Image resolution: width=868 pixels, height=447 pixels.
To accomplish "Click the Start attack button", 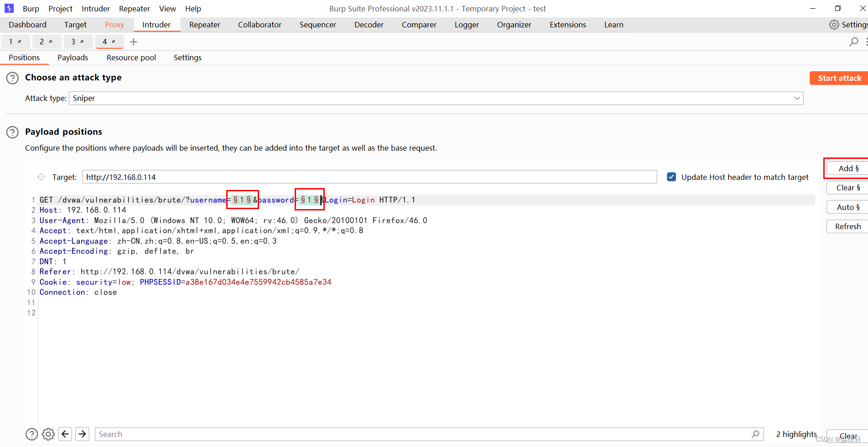I will 839,78.
